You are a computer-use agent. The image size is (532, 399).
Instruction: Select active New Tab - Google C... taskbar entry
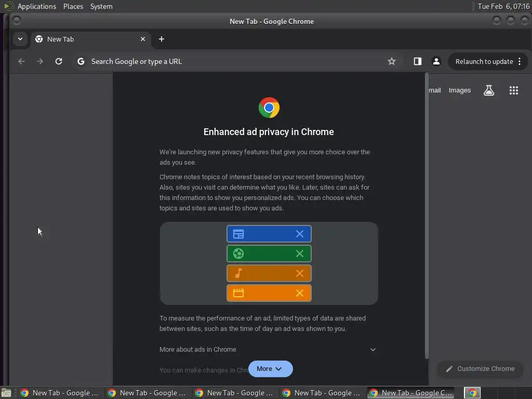pos(411,393)
